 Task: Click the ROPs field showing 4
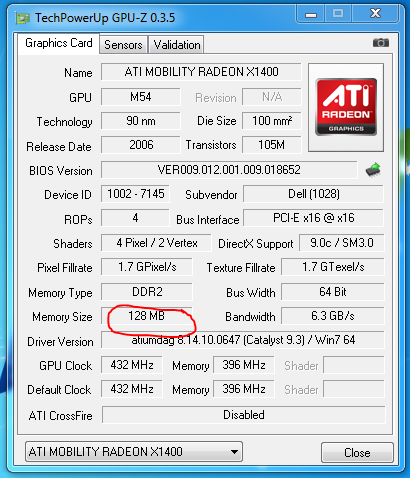tap(135, 218)
